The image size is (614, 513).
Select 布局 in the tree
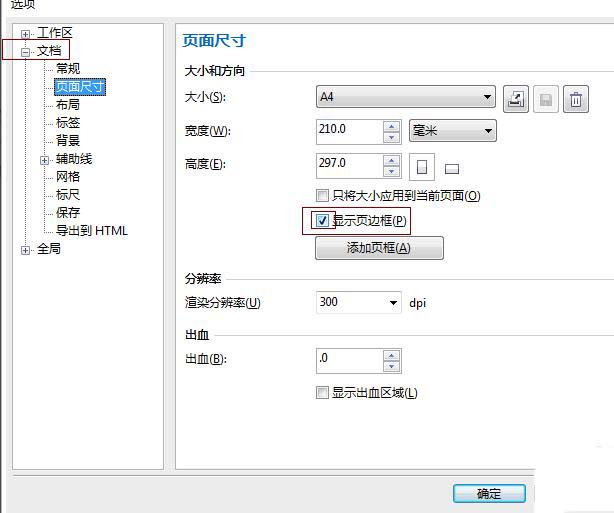click(x=68, y=105)
